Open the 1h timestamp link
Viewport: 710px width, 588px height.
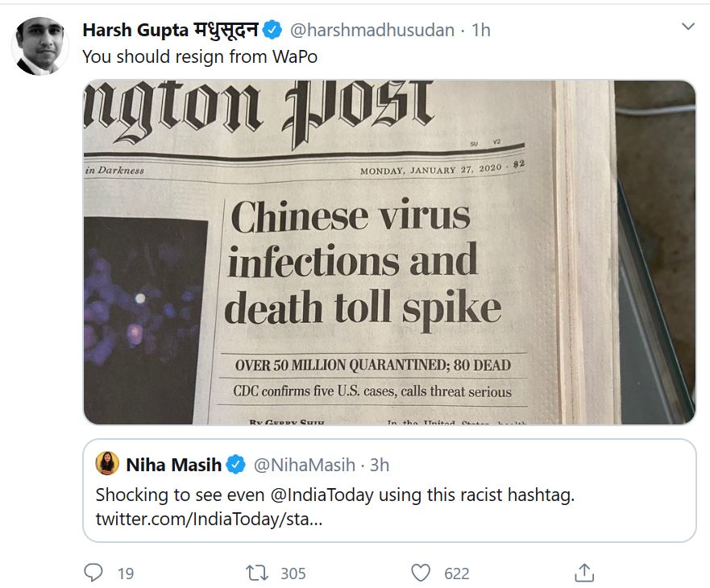(x=481, y=31)
